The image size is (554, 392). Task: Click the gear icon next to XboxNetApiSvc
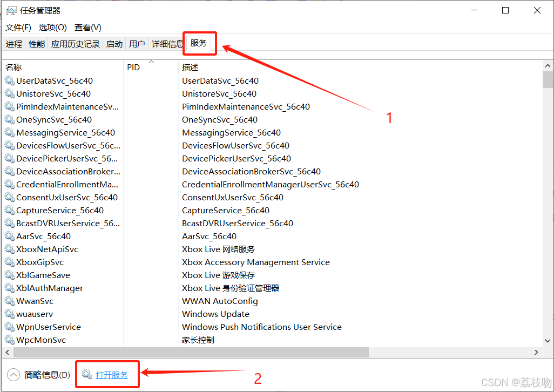pos(10,249)
